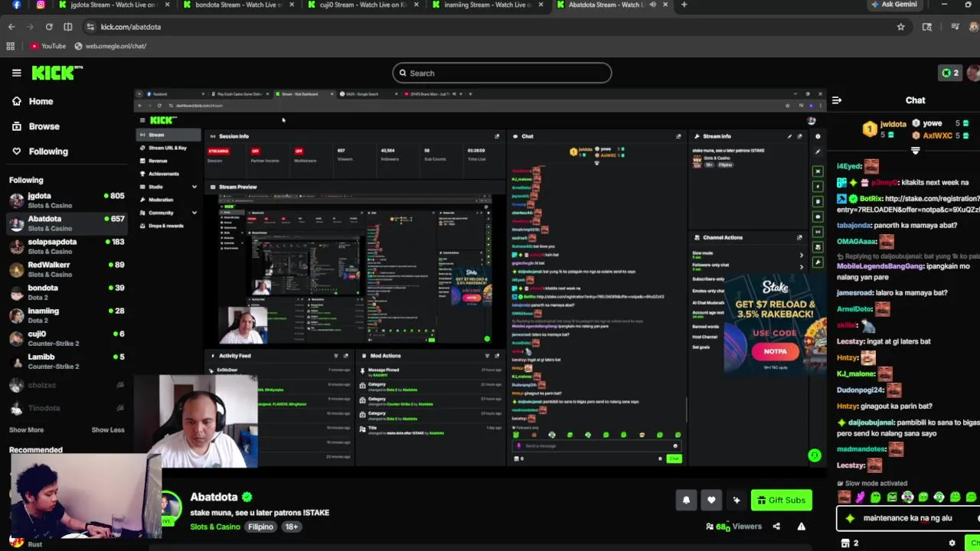Open jwidota top gifter profile
Screen dimensions: 980x551
(x=884, y=129)
